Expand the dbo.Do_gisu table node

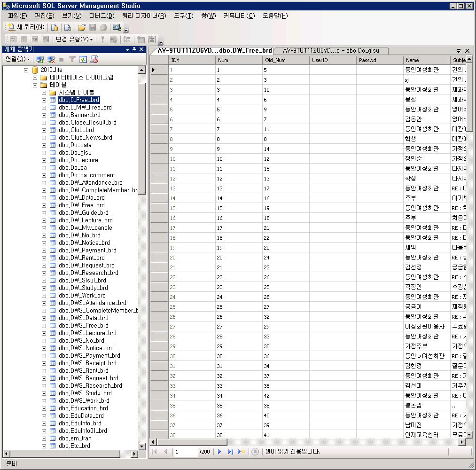click(44, 153)
